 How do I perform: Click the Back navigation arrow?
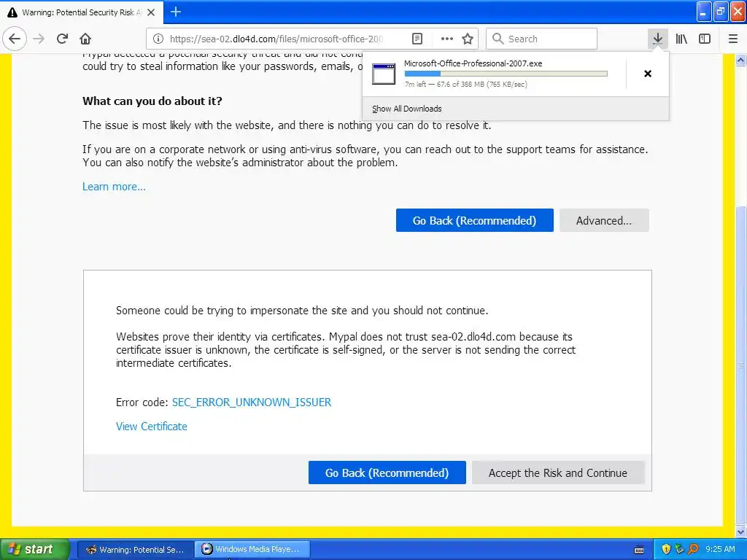coord(15,39)
